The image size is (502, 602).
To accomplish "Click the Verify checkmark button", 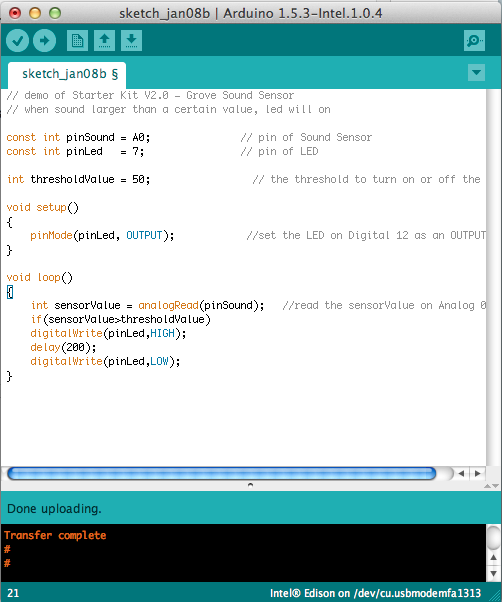I will click(x=17, y=40).
